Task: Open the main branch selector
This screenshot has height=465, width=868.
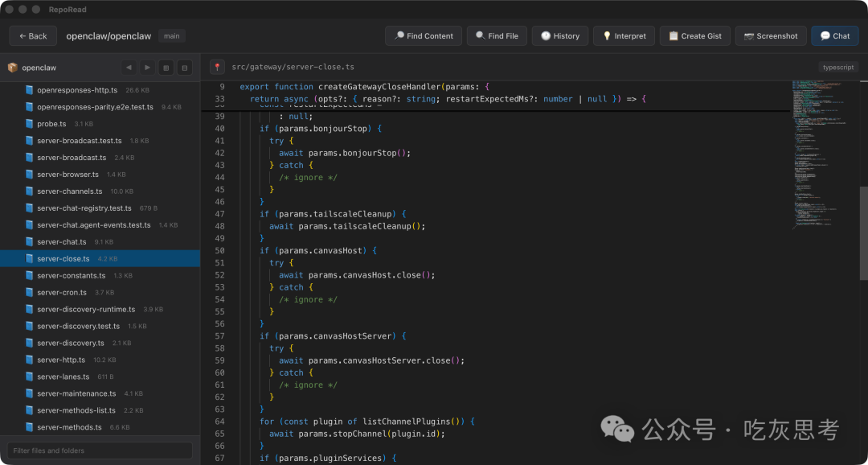Action: click(x=172, y=36)
